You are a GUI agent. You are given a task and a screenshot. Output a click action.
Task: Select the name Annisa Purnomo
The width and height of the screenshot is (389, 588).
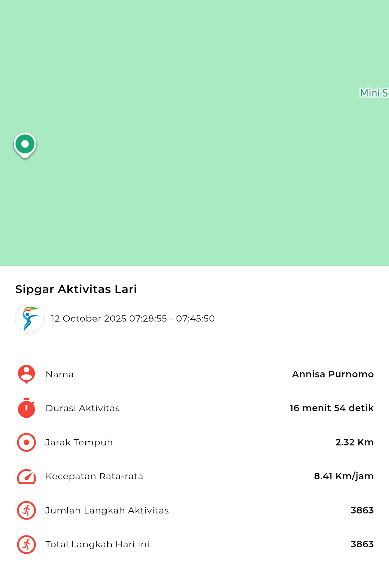coord(332,374)
